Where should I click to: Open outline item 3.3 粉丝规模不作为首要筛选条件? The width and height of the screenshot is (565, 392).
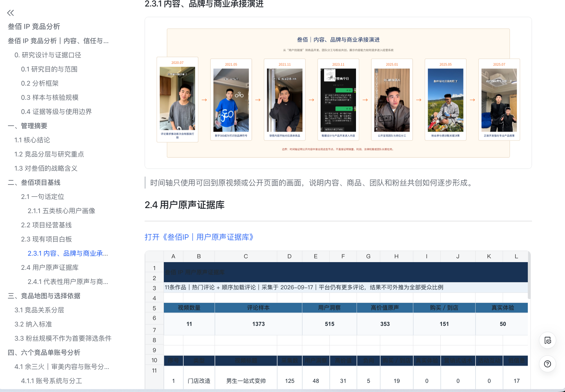(x=63, y=338)
